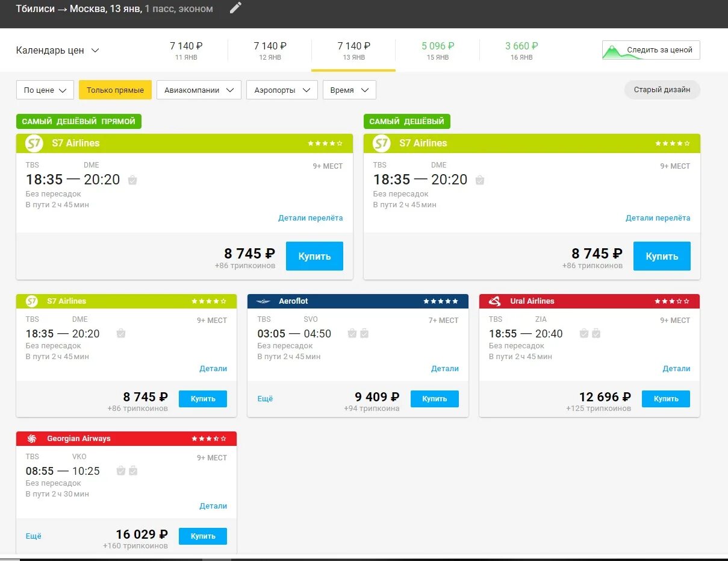Click the Georgian Airways logo icon

point(32,439)
